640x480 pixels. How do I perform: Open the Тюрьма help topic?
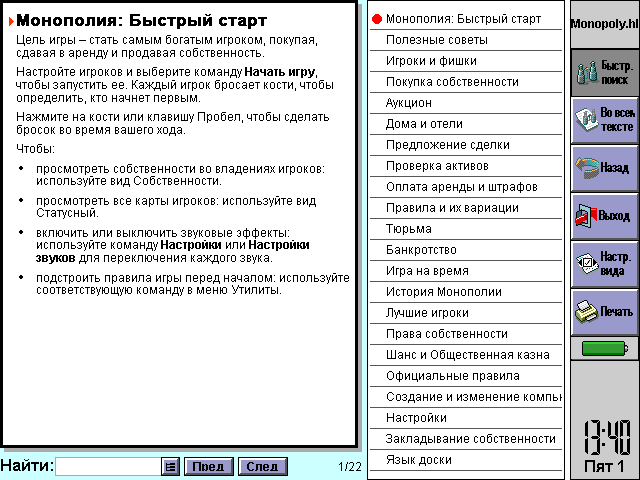(408, 229)
